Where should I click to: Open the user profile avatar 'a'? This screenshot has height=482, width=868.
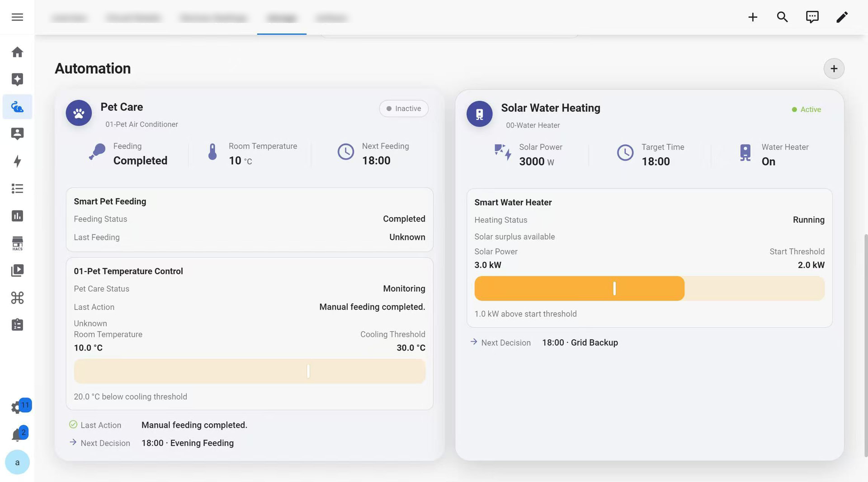pyautogui.click(x=17, y=462)
